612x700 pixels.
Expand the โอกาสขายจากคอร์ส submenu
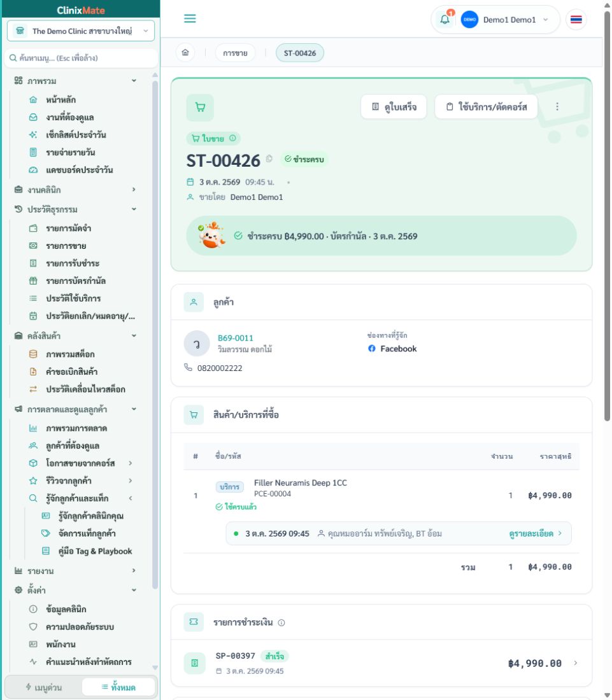click(x=130, y=463)
